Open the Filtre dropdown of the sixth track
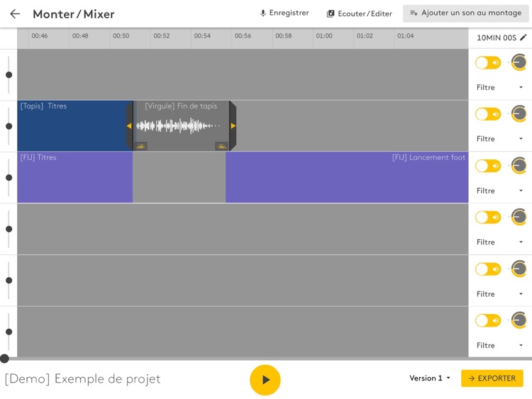The height and width of the screenshot is (399, 532). tap(500, 345)
